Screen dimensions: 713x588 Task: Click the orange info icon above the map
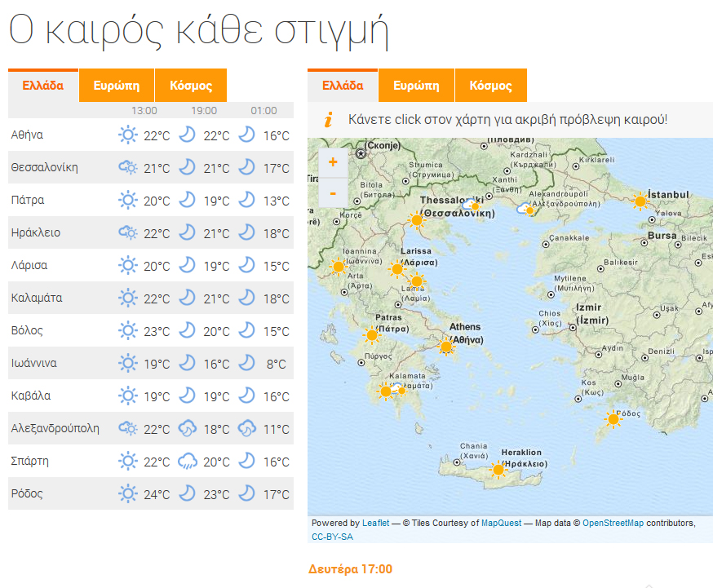[x=329, y=120]
